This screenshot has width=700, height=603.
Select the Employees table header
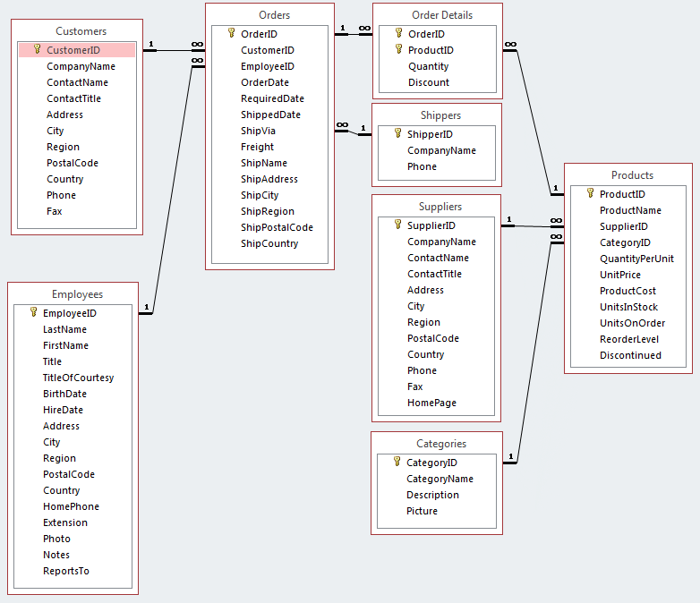tap(77, 294)
